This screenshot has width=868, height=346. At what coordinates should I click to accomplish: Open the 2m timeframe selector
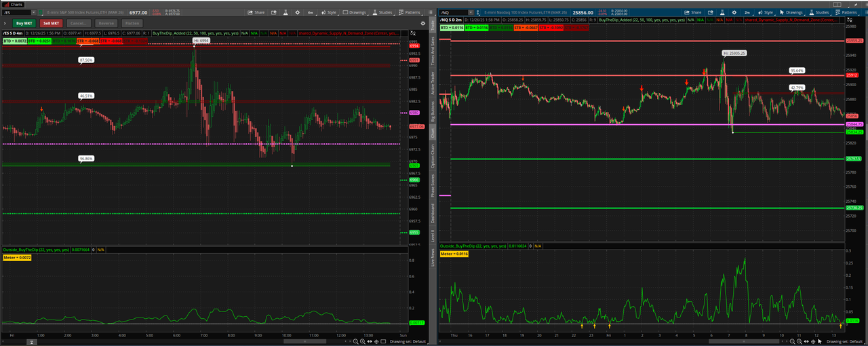pos(747,12)
